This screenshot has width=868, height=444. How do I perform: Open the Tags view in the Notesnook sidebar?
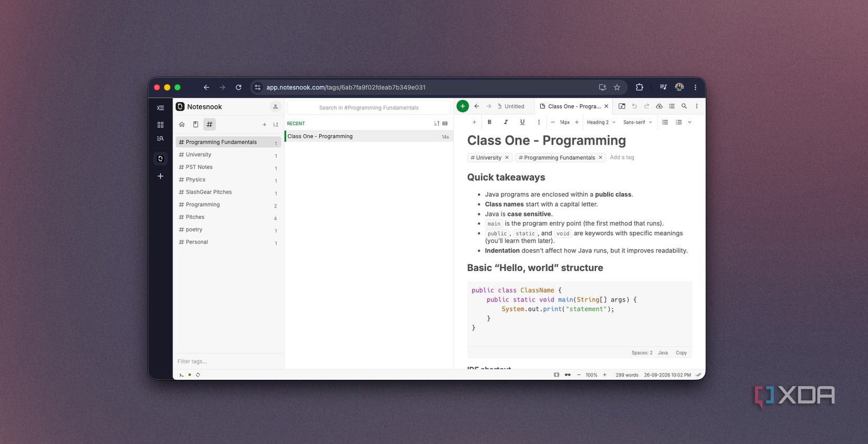point(209,125)
